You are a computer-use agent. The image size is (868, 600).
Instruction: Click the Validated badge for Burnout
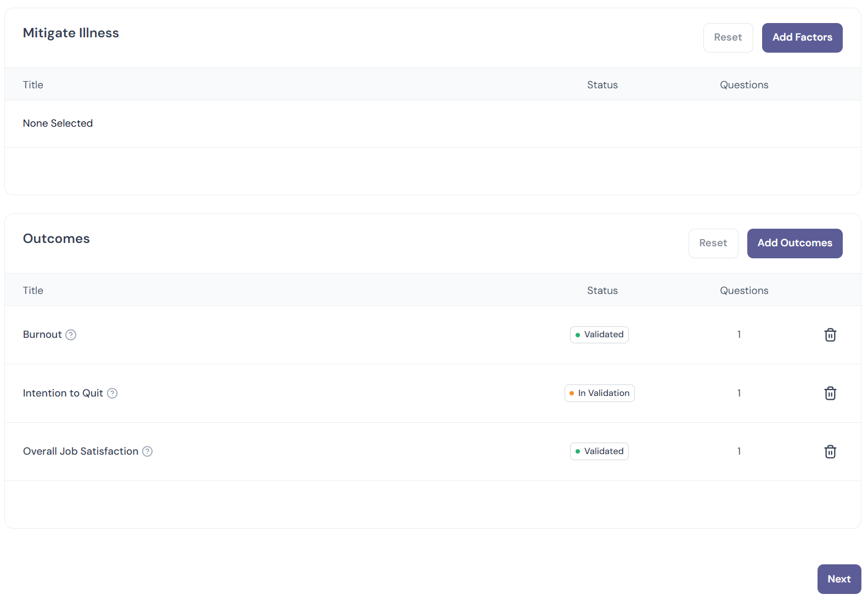pyautogui.click(x=599, y=335)
